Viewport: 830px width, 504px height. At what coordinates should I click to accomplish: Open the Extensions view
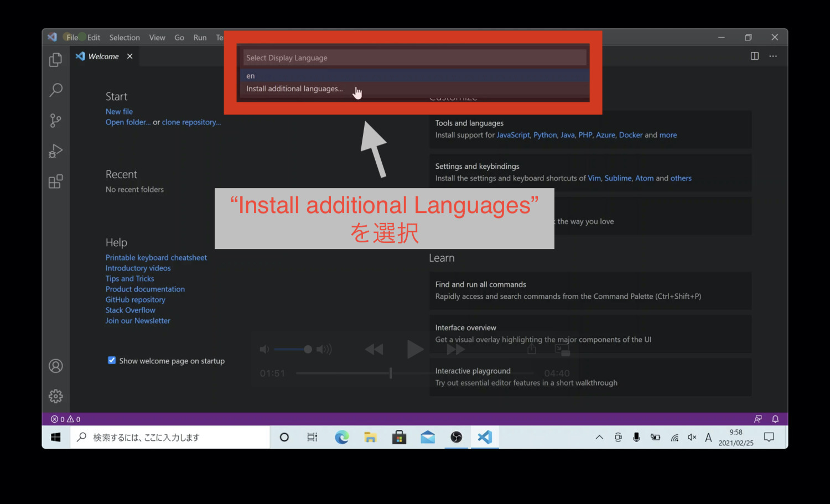coord(55,181)
